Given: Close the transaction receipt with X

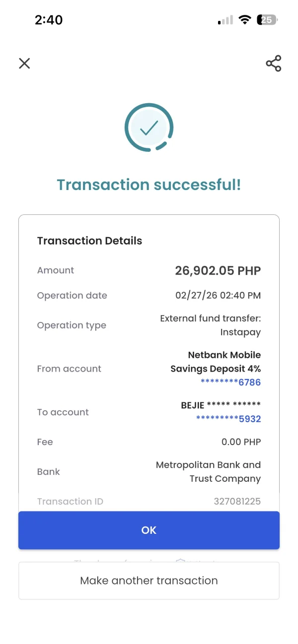Looking at the screenshot, I should tap(24, 63).
